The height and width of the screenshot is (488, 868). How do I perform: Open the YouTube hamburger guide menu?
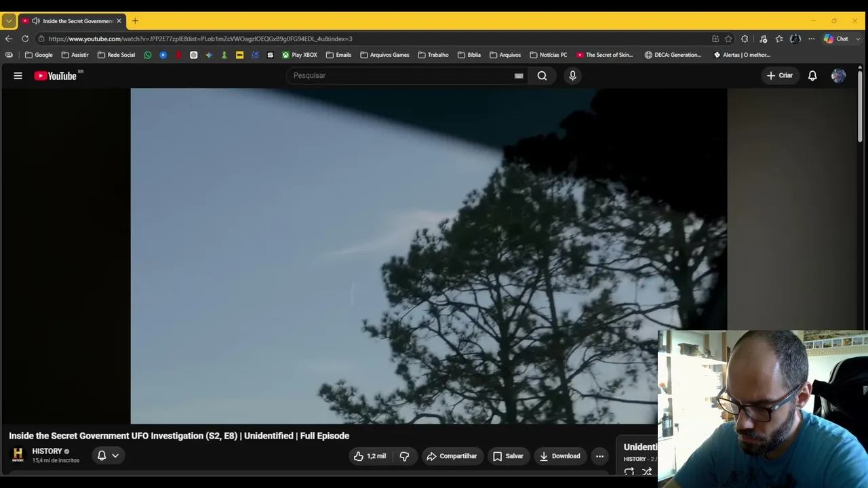click(x=18, y=76)
